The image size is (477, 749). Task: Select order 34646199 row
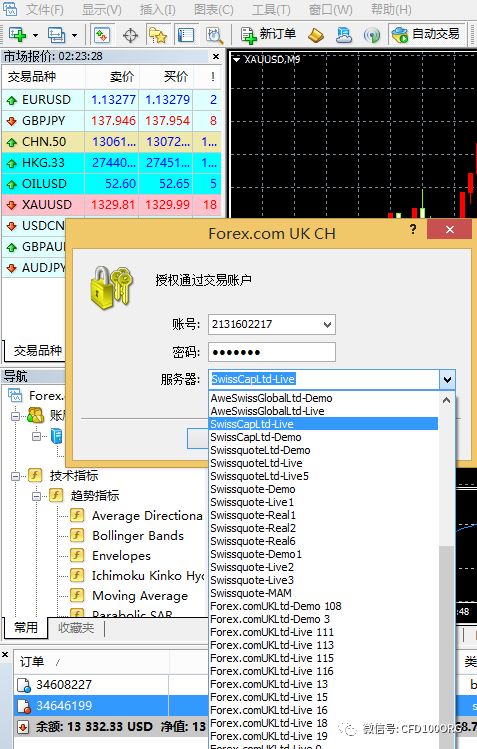coord(112,706)
